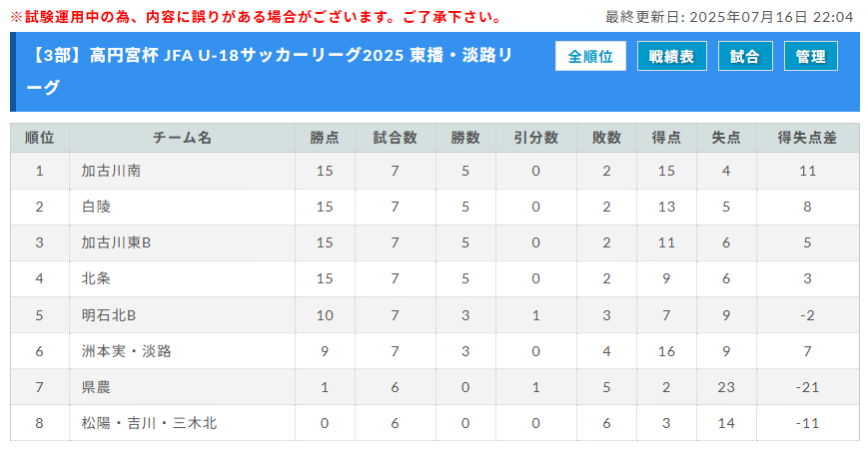
Task: Click the 勝点 column header
Action: click(x=325, y=138)
